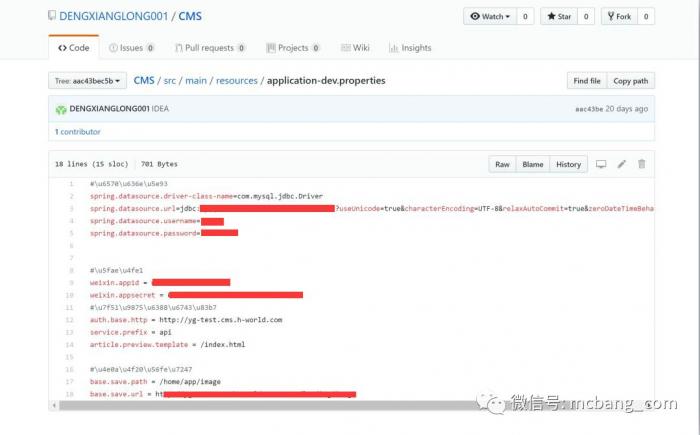This screenshot has height=435, width=700.
Task: Open the Watch dropdown menu
Action: click(x=488, y=17)
